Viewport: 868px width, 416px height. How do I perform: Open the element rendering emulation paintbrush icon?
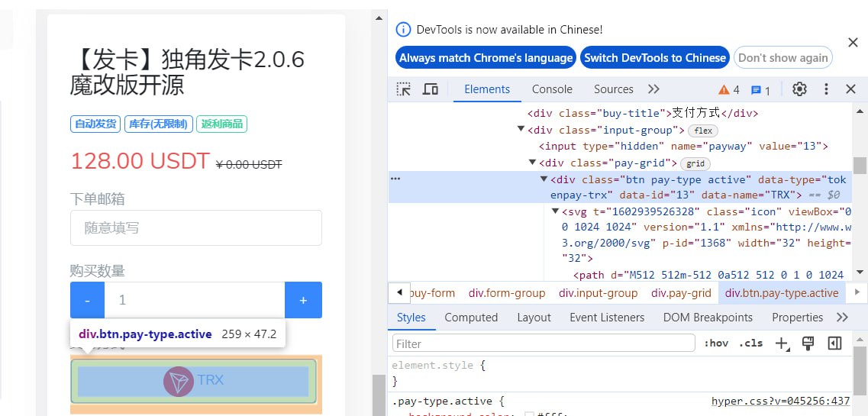[x=808, y=343]
